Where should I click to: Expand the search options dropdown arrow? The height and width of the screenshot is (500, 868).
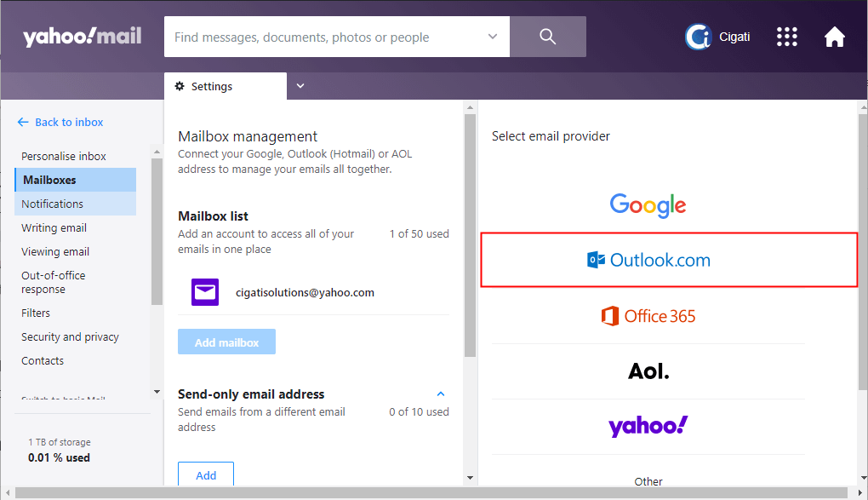[x=492, y=37]
